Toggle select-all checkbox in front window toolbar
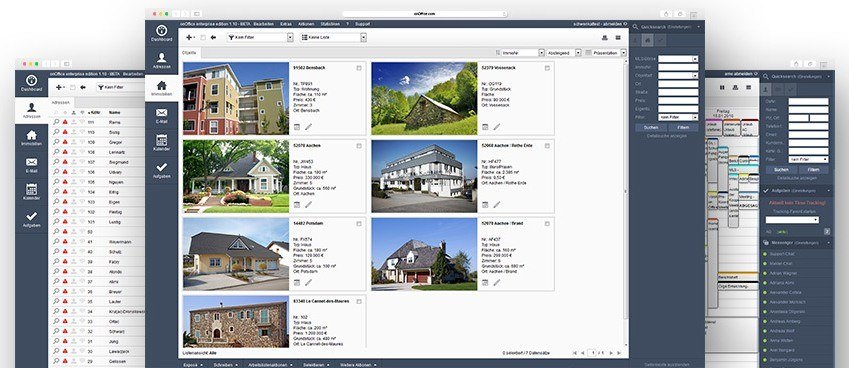Image resolution: width=849 pixels, height=368 pixels. pos(203,37)
